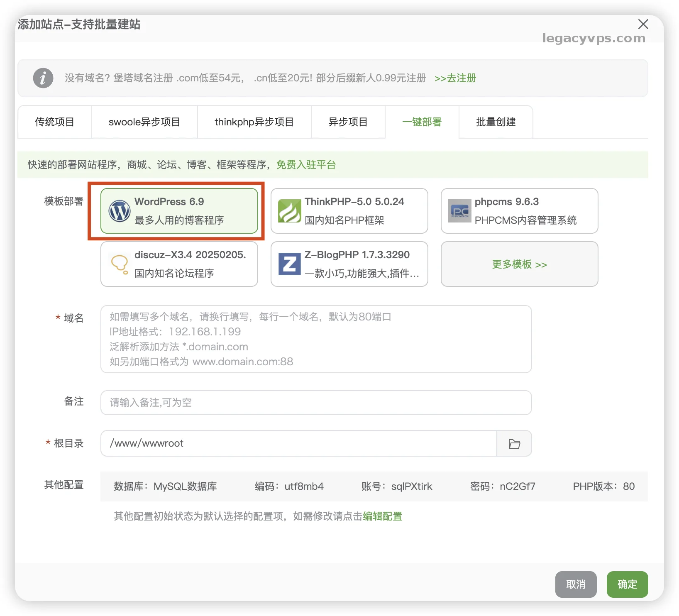Click the >>去注册 domain registration link
Viewport: 679px width, 616px height.
click(x=455, y=78)
